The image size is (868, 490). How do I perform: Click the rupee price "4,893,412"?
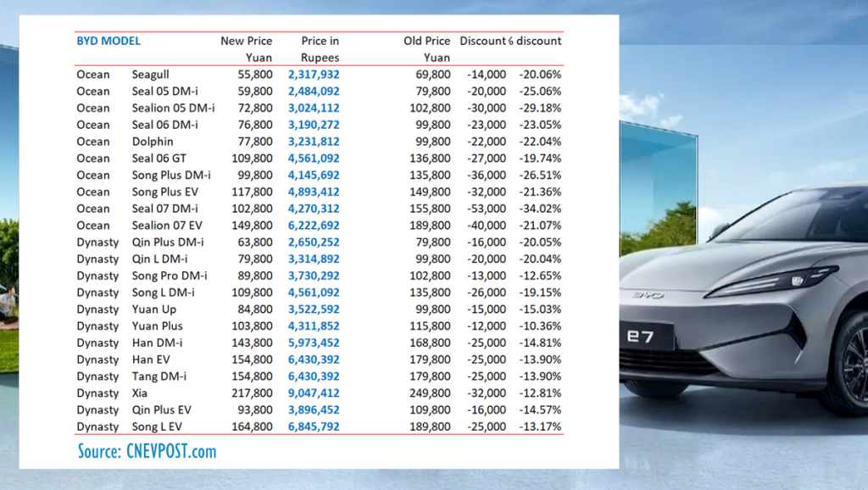point(314,192)
